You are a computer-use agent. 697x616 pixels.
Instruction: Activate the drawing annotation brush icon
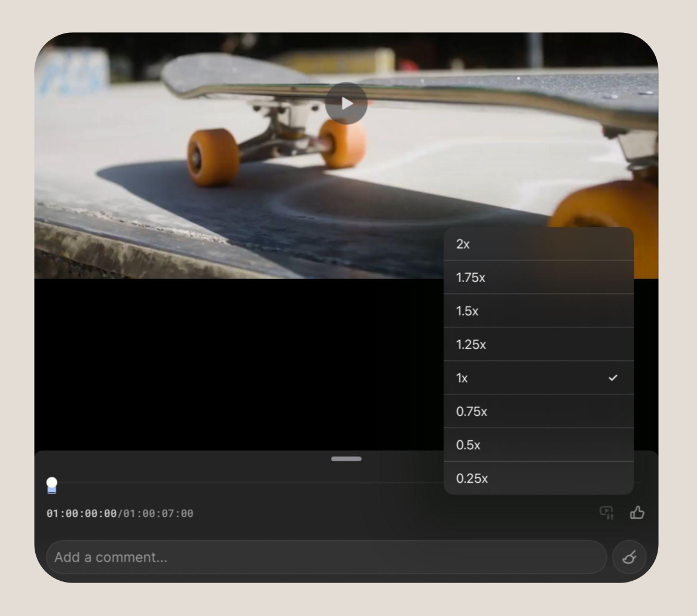629,557
